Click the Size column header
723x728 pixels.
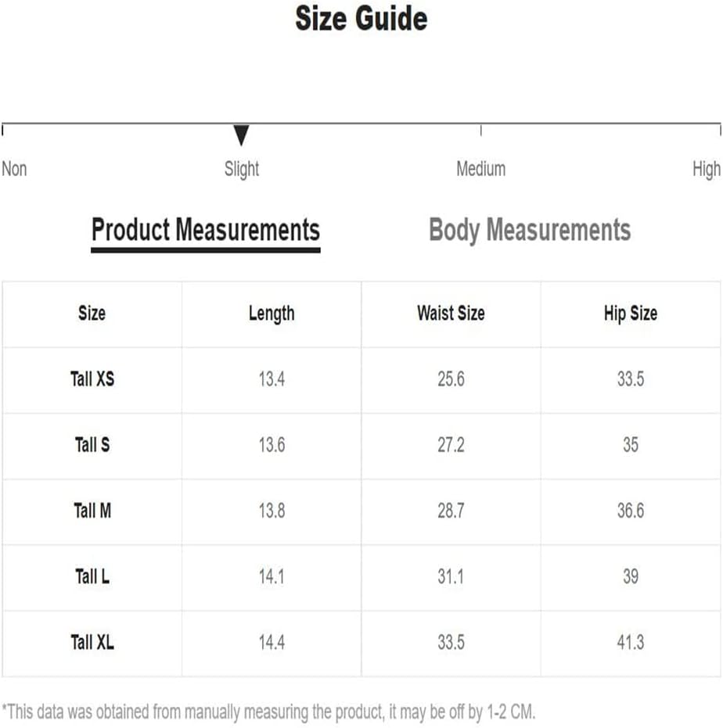(92, 313)
